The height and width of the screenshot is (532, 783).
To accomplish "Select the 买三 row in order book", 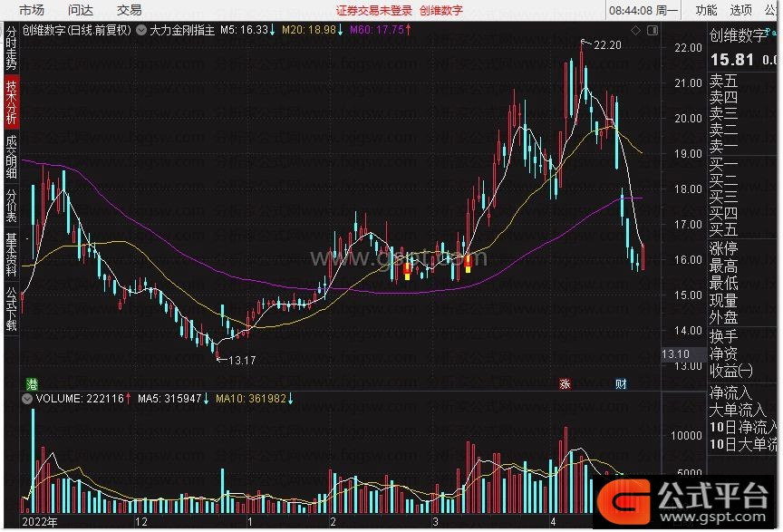I will point(723,198).
